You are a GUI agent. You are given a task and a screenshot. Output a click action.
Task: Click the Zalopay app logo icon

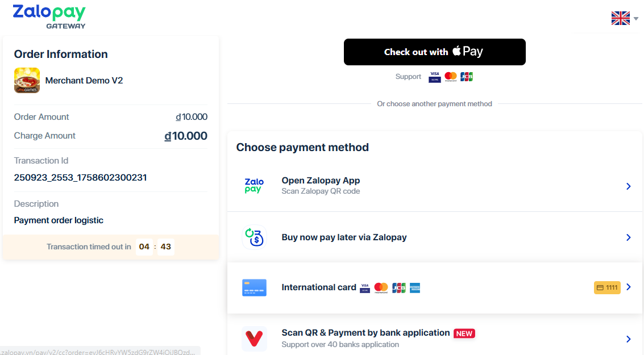click(254, 186)
